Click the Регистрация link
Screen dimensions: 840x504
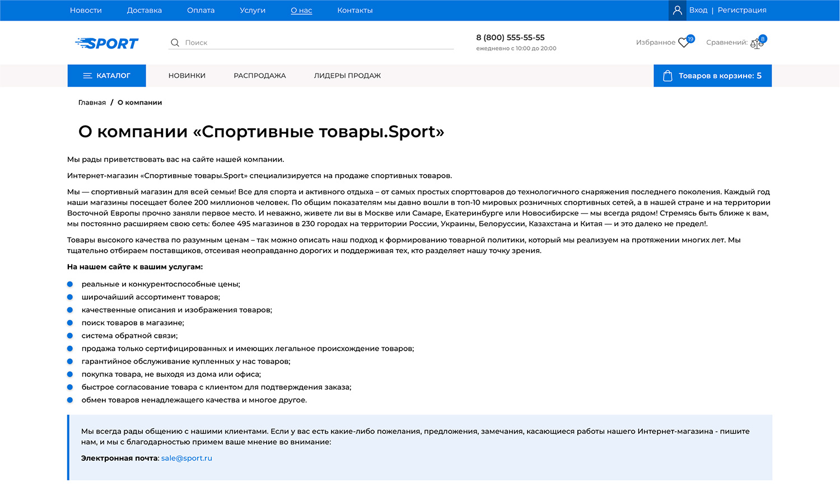[741, 10]
